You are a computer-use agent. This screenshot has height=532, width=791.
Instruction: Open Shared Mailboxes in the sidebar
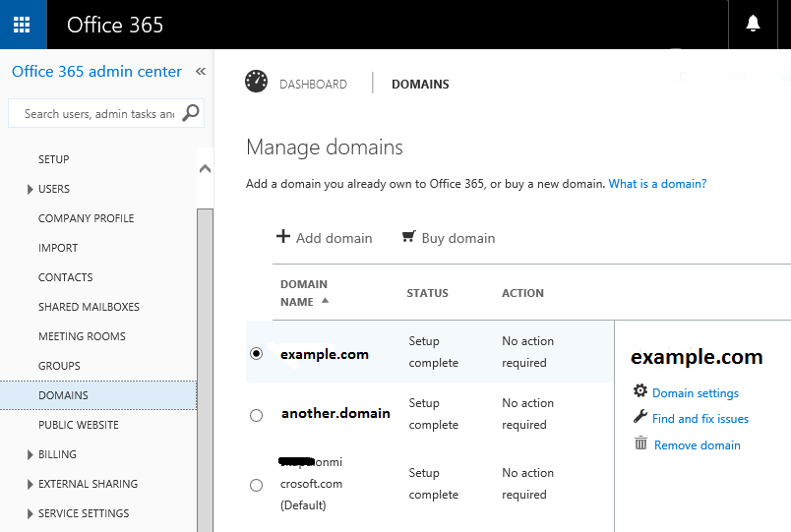pos(89,307)
